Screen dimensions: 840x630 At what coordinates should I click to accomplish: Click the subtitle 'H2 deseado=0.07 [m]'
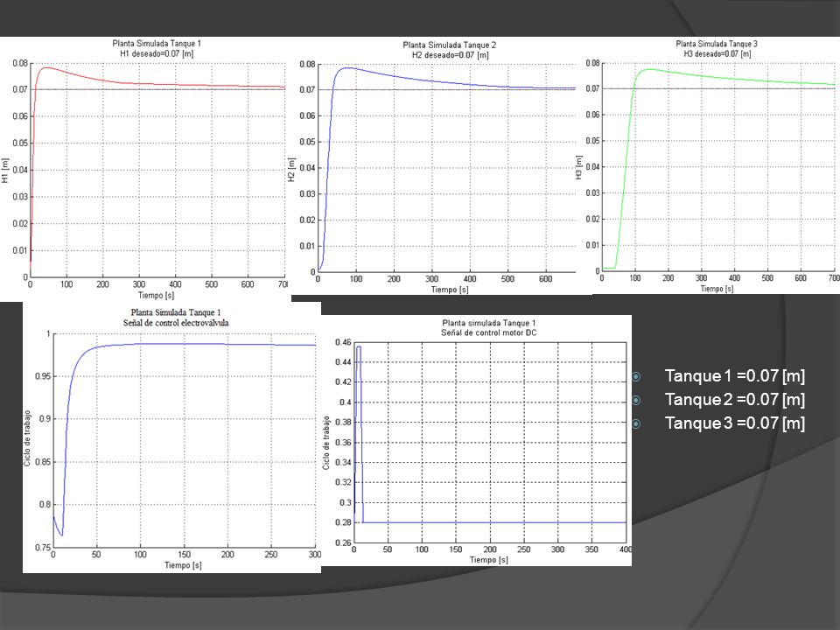pos(450,54)
